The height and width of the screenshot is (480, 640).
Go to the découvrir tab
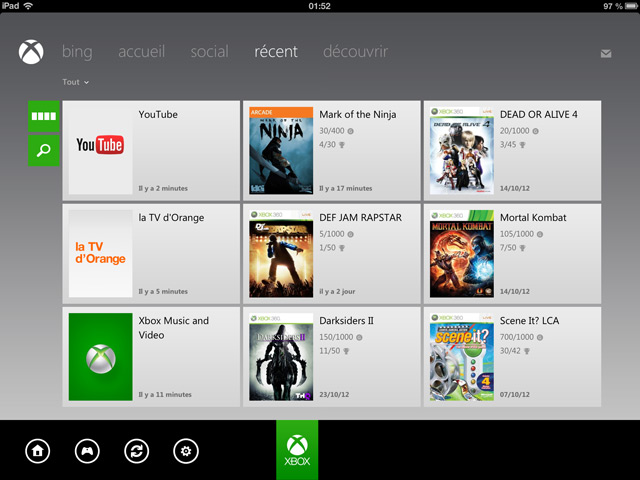tap(355, 52)
